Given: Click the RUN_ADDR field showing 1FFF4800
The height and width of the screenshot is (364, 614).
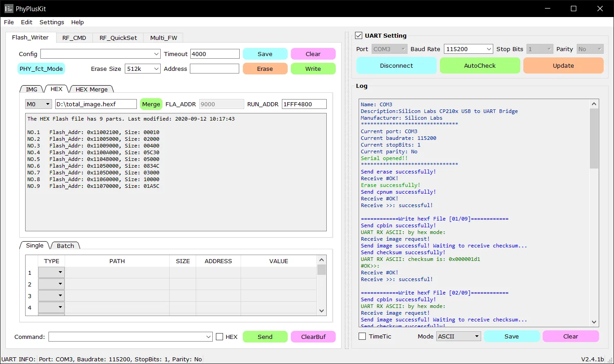Looking at the screenshot, I should click(x=304, y=104).
